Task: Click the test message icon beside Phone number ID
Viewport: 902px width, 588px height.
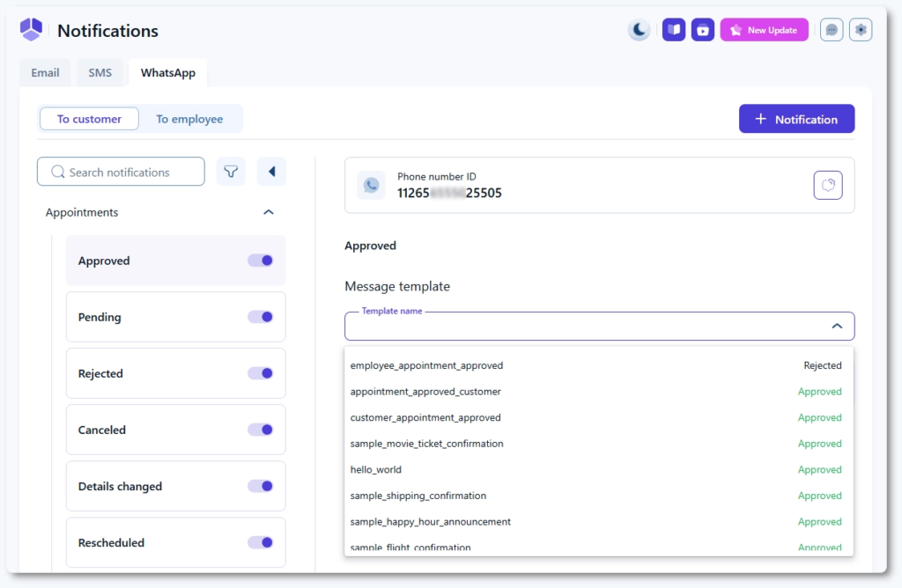Action: click(x=827, y=185)
